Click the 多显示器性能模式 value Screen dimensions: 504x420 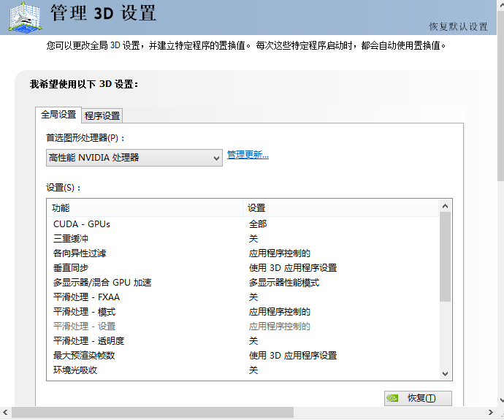pyautogui.click(x=284, y=283)
